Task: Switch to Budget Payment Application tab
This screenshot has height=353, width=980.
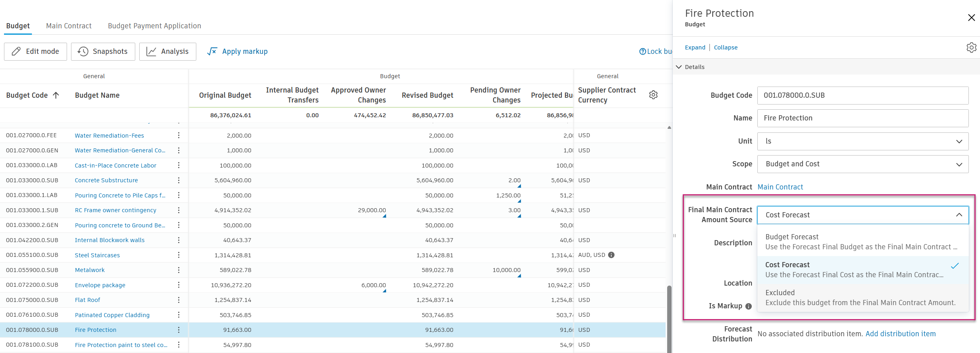Action: tap(154, 26)
